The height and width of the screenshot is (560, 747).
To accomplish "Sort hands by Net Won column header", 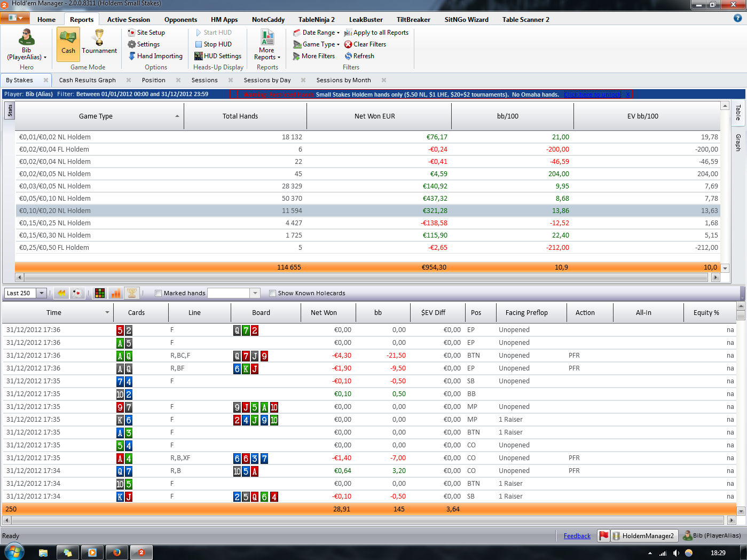I will tap(324, 313).
